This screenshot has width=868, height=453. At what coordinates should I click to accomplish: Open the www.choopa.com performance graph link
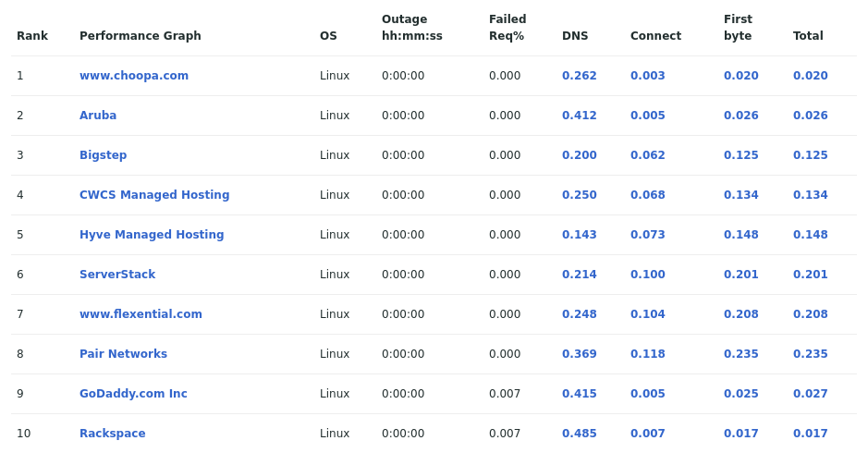click(x=134, y=75)
